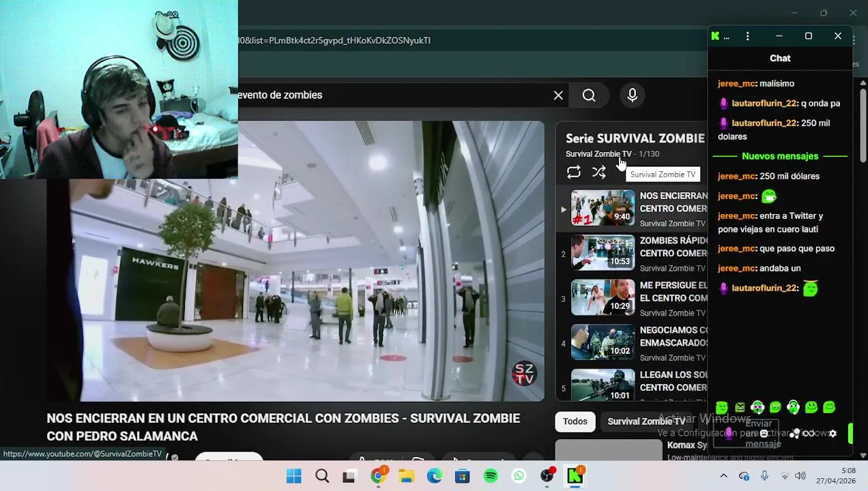The image size is (868, 491).
Task: Open Windows Start menu
Action: click(294, 476)
